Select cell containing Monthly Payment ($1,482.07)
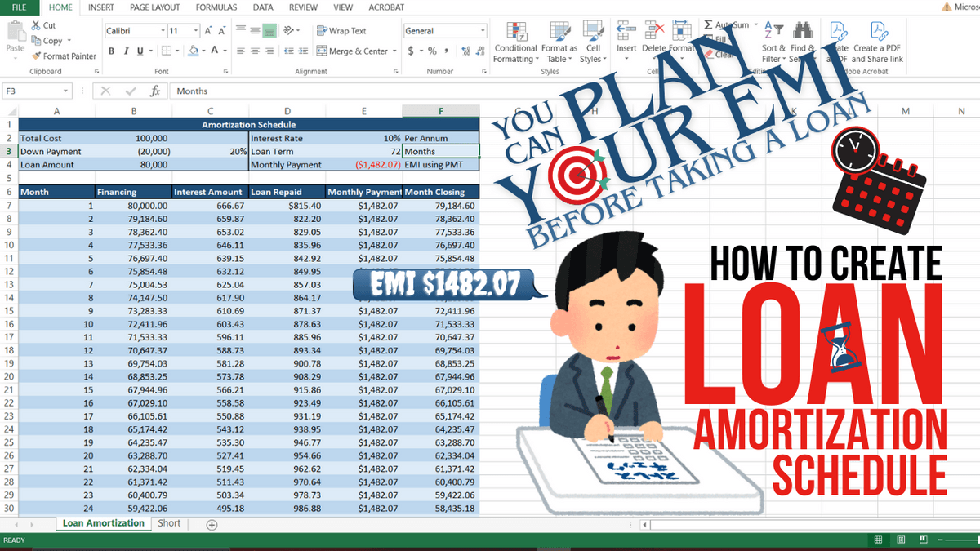The image size is (980, 551). pyautogui.click(x=364, y=165)
